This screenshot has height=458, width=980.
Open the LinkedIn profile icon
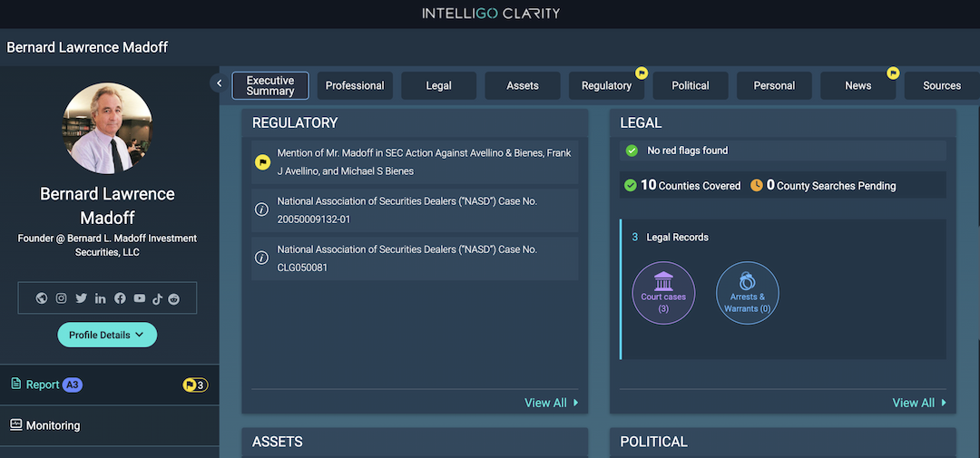(100, 298)
